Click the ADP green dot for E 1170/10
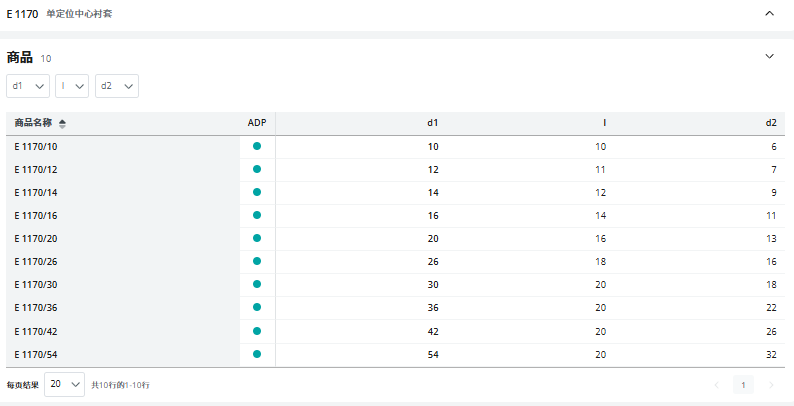Viewport: 794px width, 406px height. tap(257, 146)
